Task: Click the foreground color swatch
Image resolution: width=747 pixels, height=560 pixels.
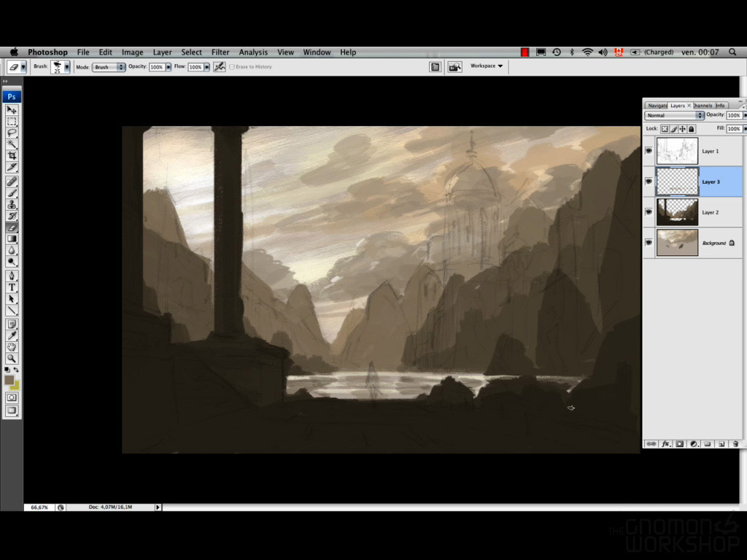Action: pyautogui.click(x=9, y=380)
